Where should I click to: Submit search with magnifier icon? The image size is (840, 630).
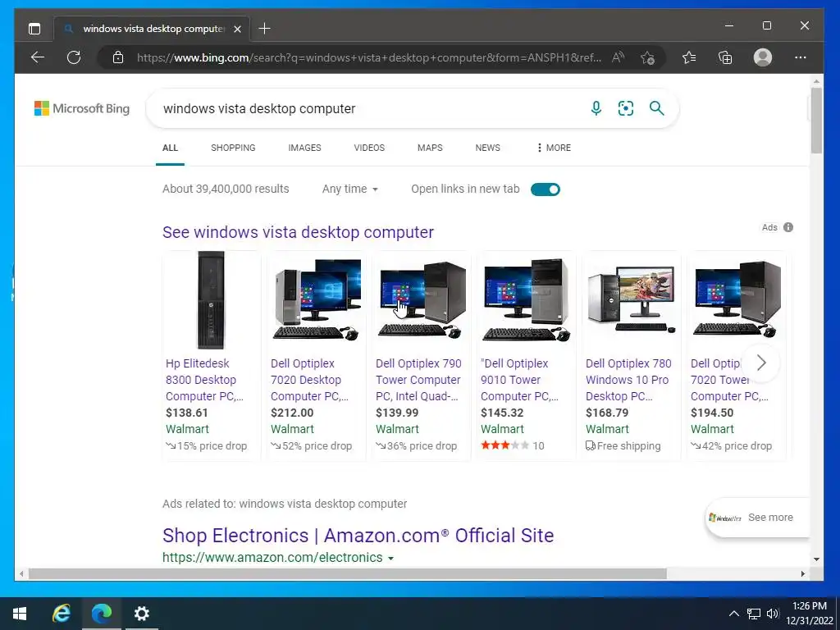coord(657,108)
